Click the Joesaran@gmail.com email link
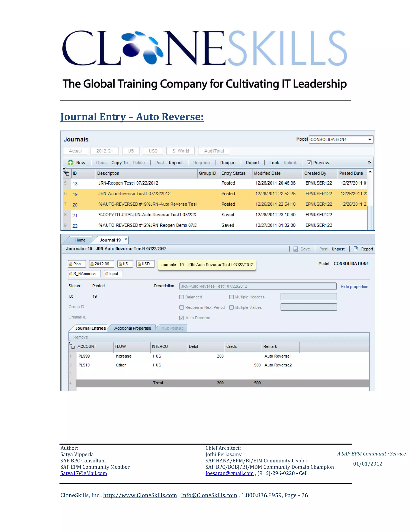Screen dimensions: 411x532 coord(229,473)
